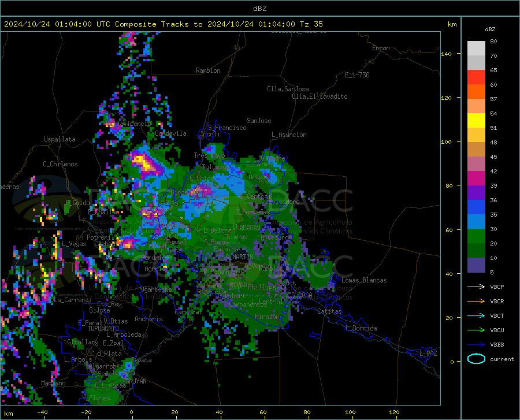Click the Clla.SanJose place label

tap(288, 89)
